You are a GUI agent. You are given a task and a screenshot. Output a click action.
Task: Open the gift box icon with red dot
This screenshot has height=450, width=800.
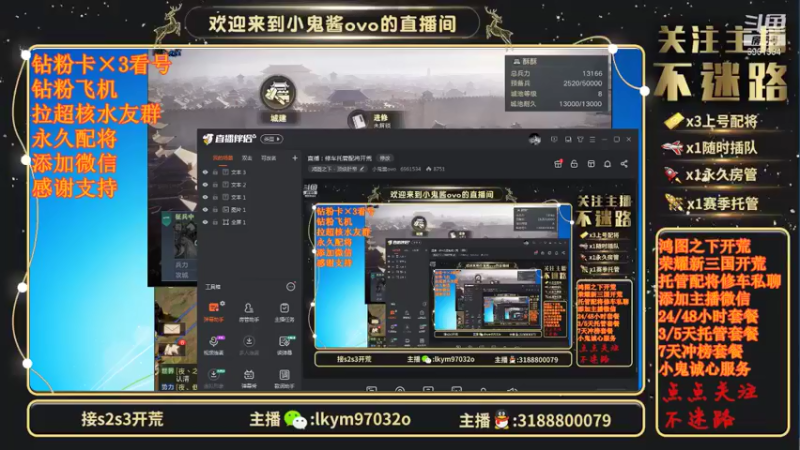558,164
